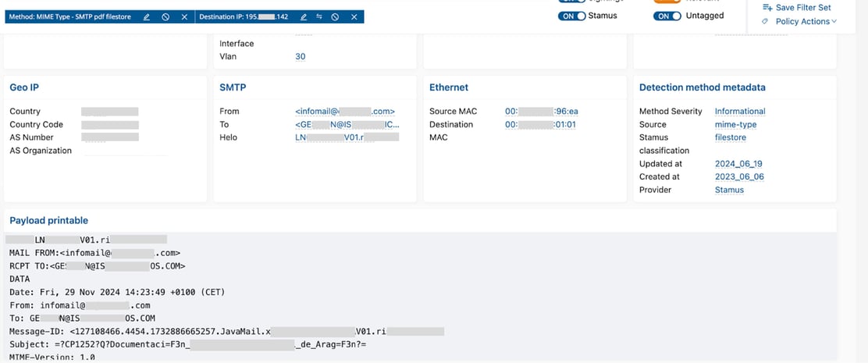Click the Source MAC address value

click(x=542, y=111)
